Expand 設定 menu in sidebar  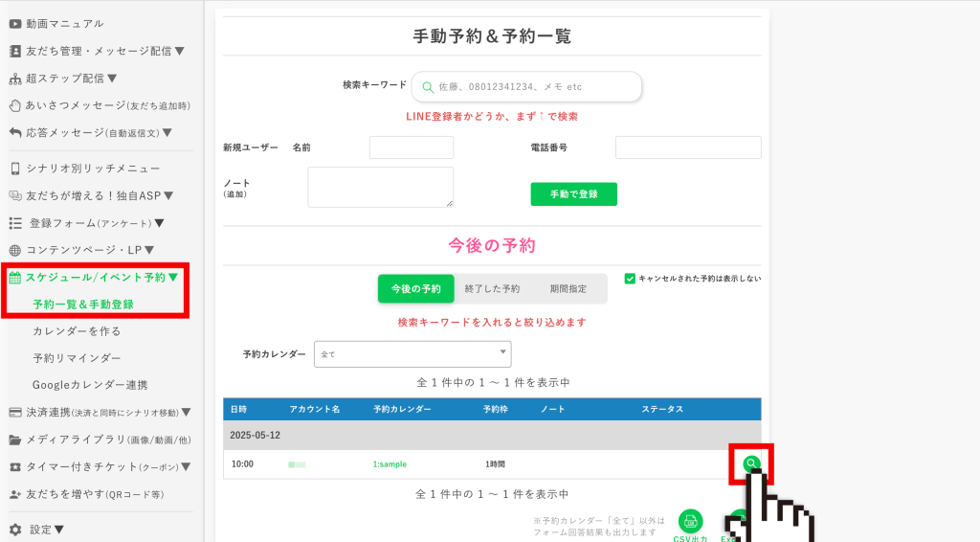[x=47, y=530]
